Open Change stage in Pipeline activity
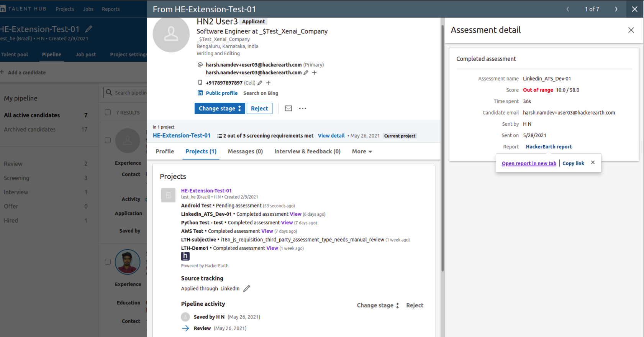The height and width of the screenshot is (337, 644). tap(378, 305)
